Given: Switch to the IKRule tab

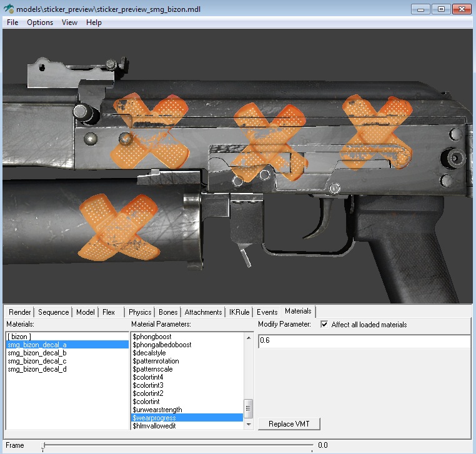Looking at the screenshot, I should click(239, 312).
